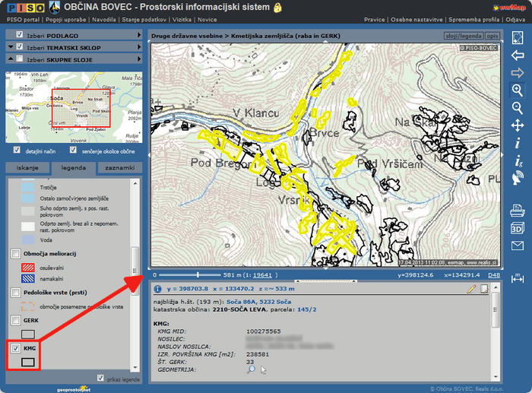Open the 3D view icon
This screenshot has height=393, width=532.
[518, 227]
